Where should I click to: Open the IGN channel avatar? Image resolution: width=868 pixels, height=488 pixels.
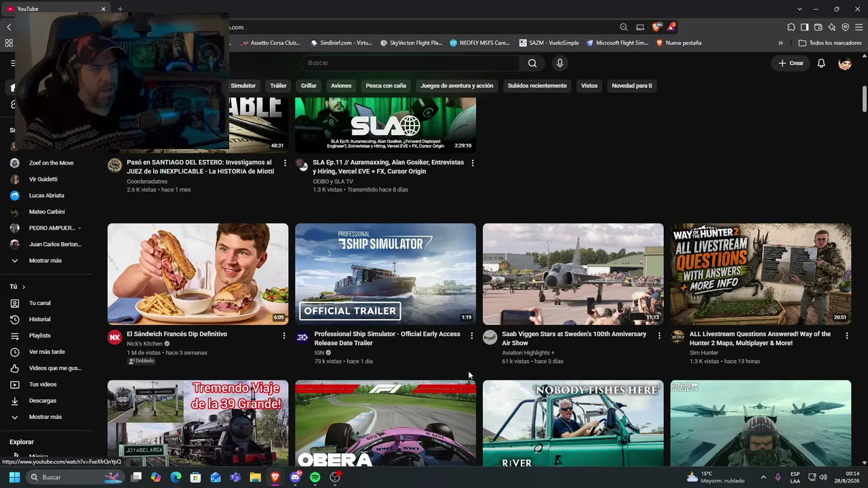click(x=302, y=338)
